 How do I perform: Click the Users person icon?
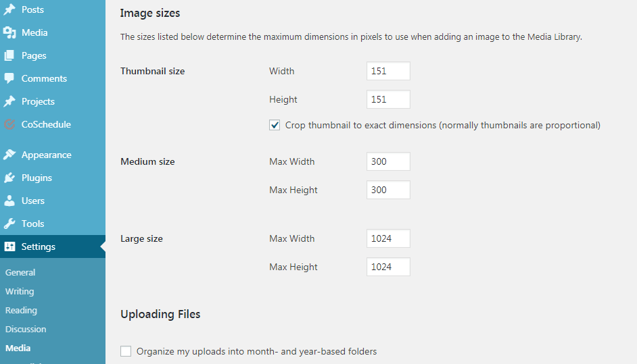tap(9, 201)
